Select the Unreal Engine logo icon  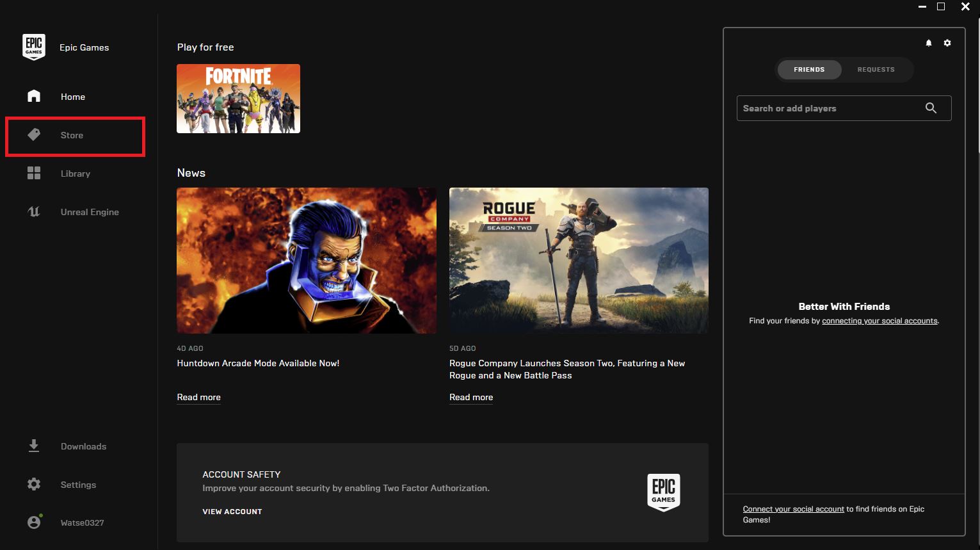click(34, 212)
